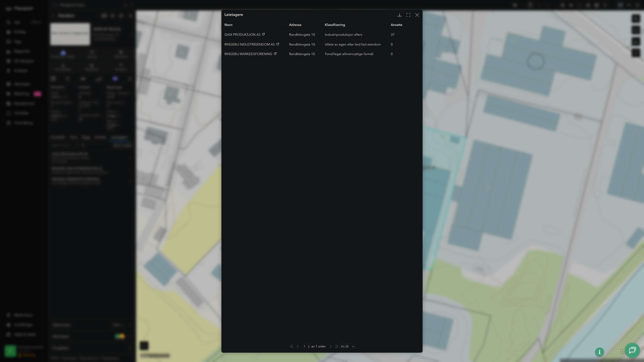Sort by the Adresse column header
This screenshot has height=362, width=644.
[295, 25]
